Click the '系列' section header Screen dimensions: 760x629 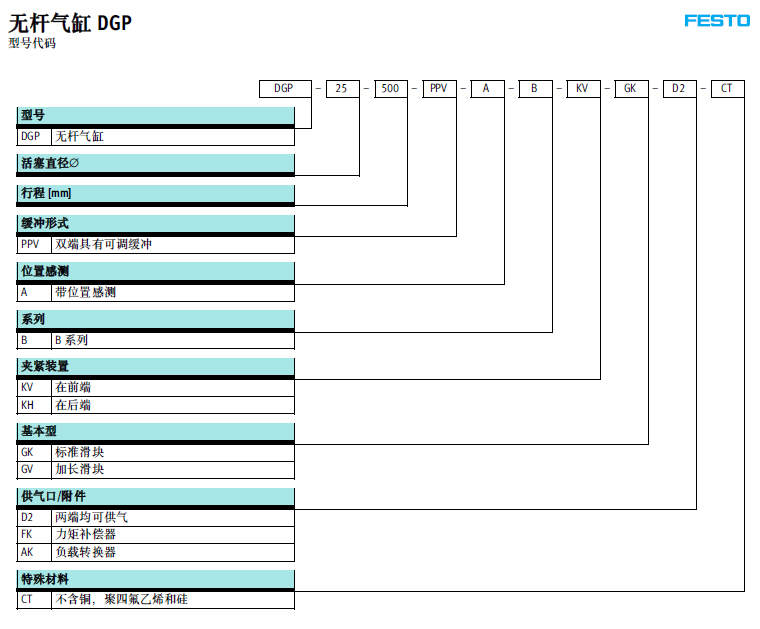(156, 319)
